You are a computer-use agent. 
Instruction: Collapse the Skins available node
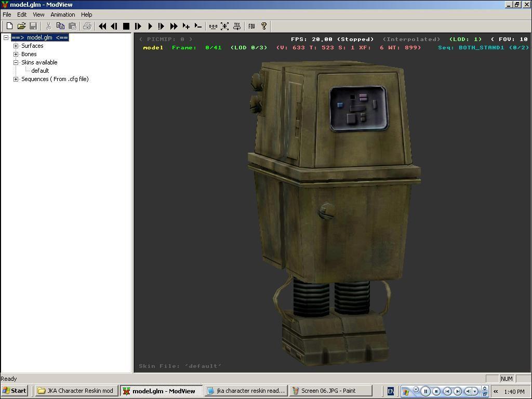click(x=16, y=62)
